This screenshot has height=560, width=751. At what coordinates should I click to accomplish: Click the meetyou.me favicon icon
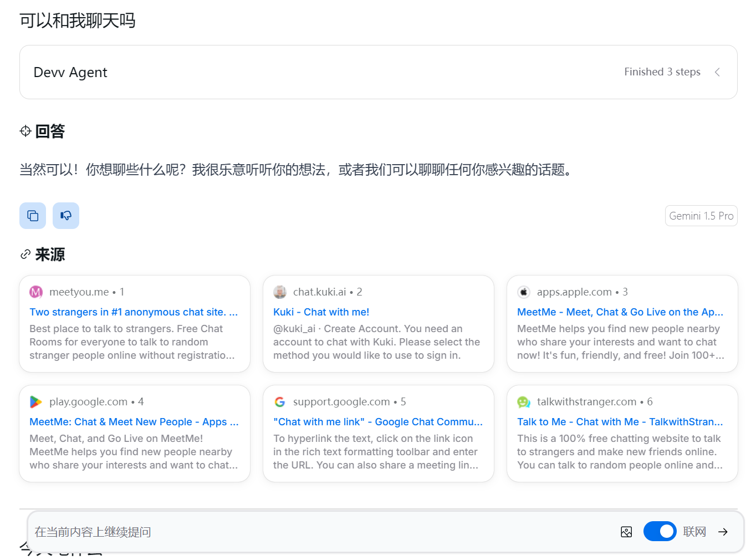click(x=36, y=292)
